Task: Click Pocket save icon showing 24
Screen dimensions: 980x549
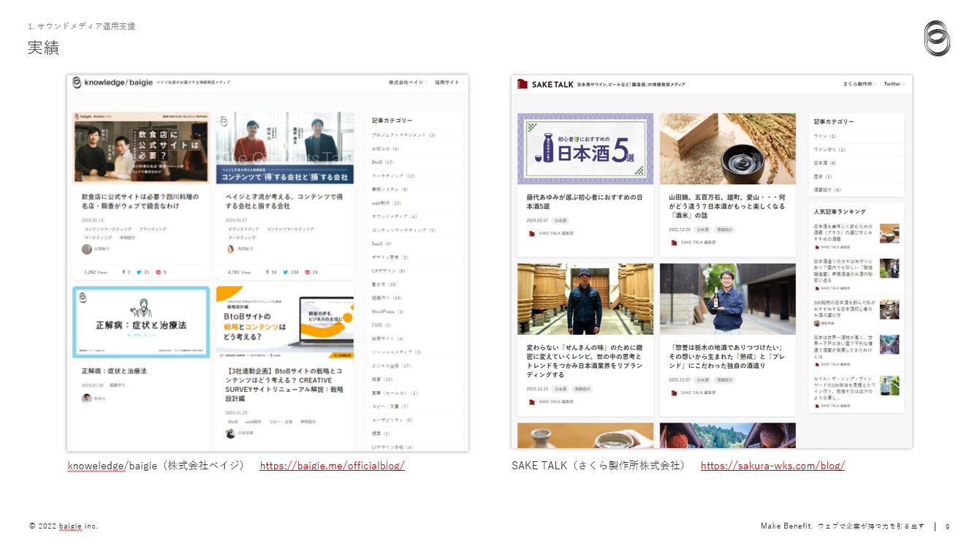Action: (x=308, y=272)
